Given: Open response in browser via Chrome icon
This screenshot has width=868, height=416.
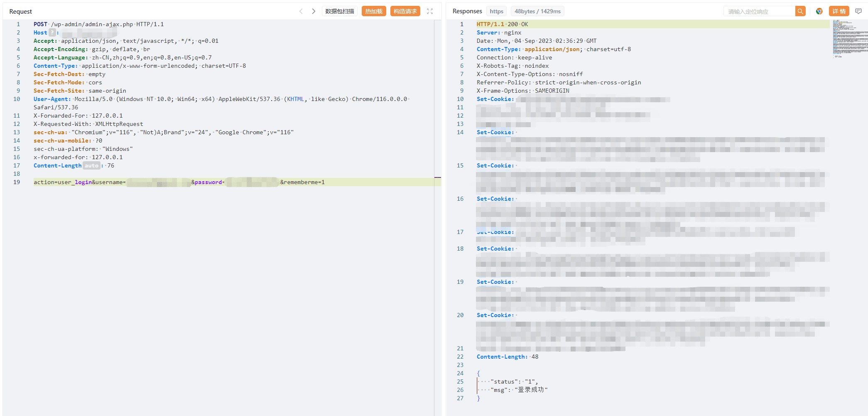Looking at the screenshot, I should [x=819, y=11].
